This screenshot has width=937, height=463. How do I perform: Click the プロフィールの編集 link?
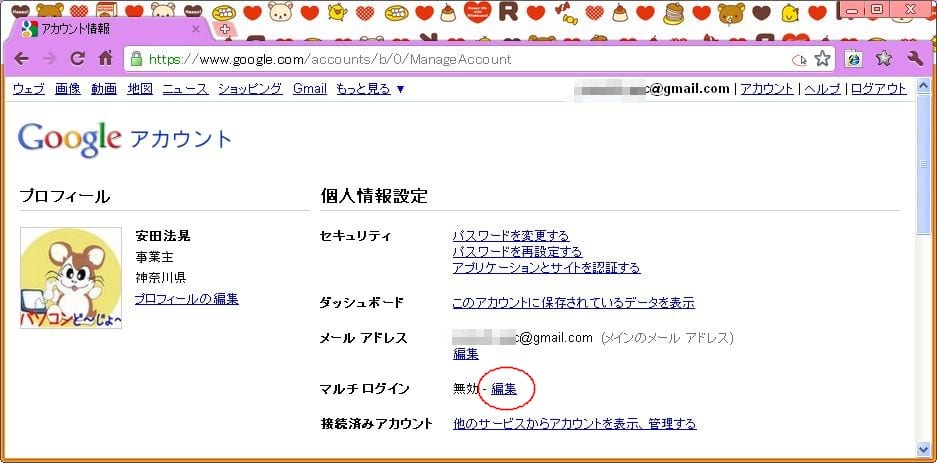point(186,299)
